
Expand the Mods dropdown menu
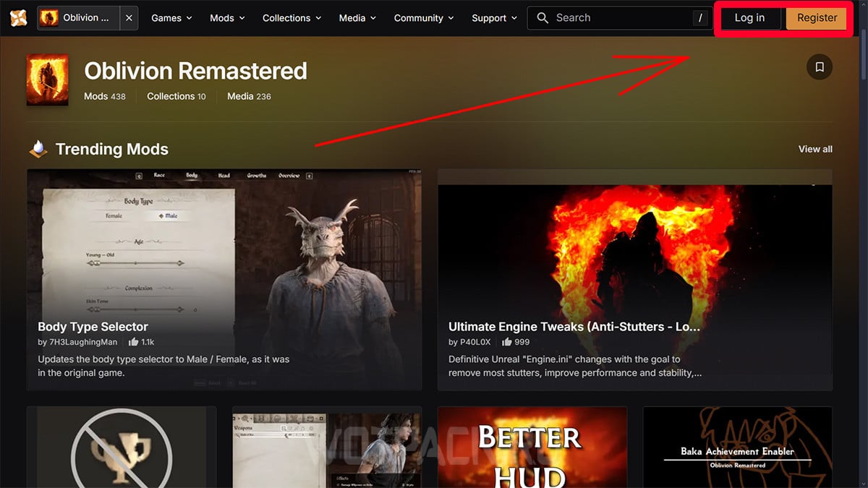pyautogui.click(x=227, y=18)
